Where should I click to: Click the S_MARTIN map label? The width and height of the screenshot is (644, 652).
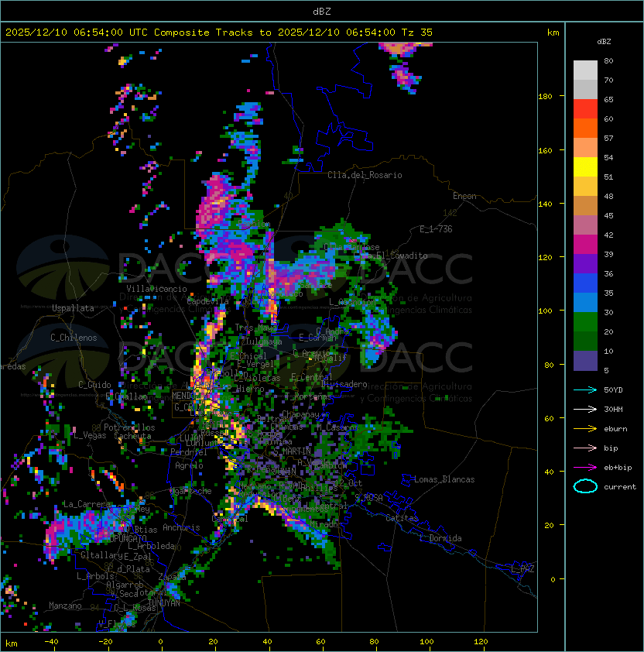[292, 451]
